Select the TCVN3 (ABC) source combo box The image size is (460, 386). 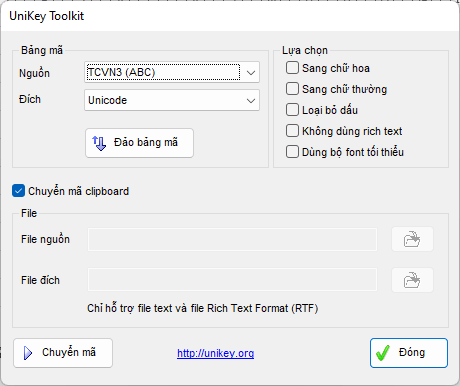pos(172,72)
